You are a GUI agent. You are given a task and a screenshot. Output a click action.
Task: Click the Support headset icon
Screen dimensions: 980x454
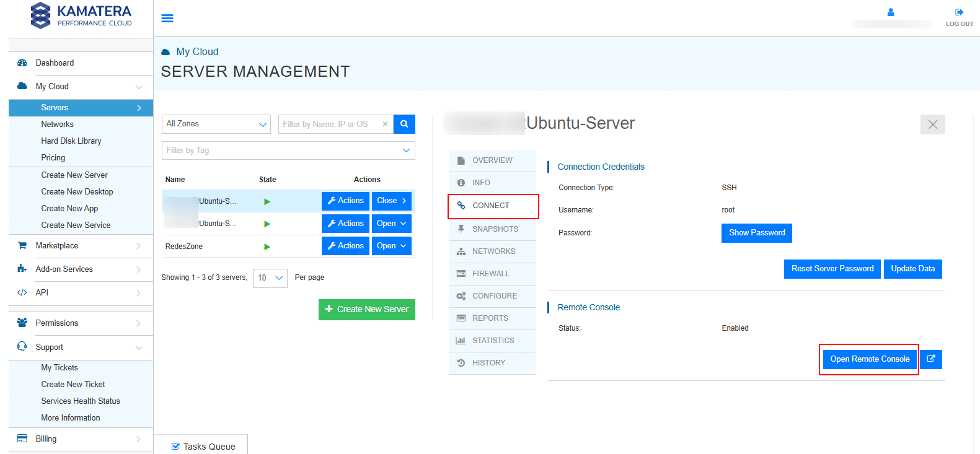click(22, 346)
